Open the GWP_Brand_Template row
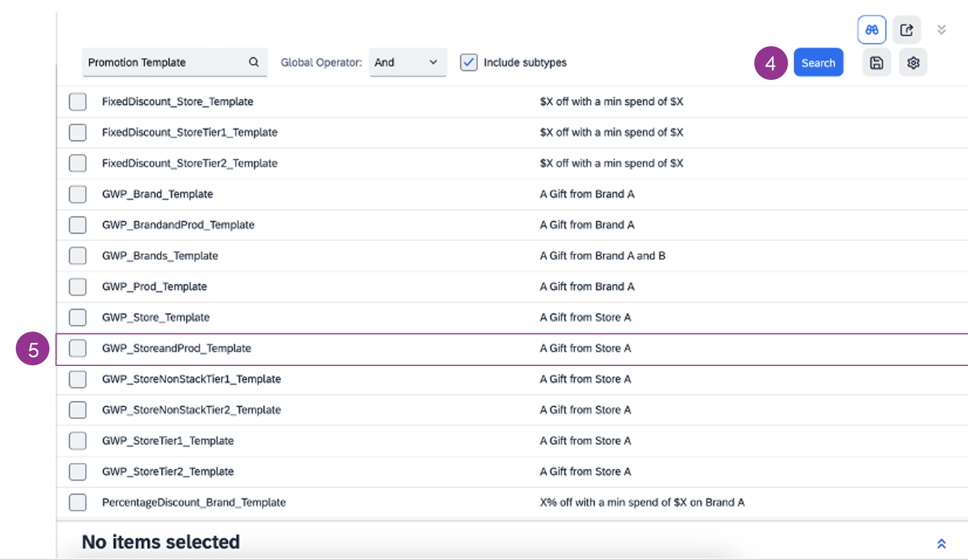The height and width of the screenshot is (560, 968). [x=157, y=194]
